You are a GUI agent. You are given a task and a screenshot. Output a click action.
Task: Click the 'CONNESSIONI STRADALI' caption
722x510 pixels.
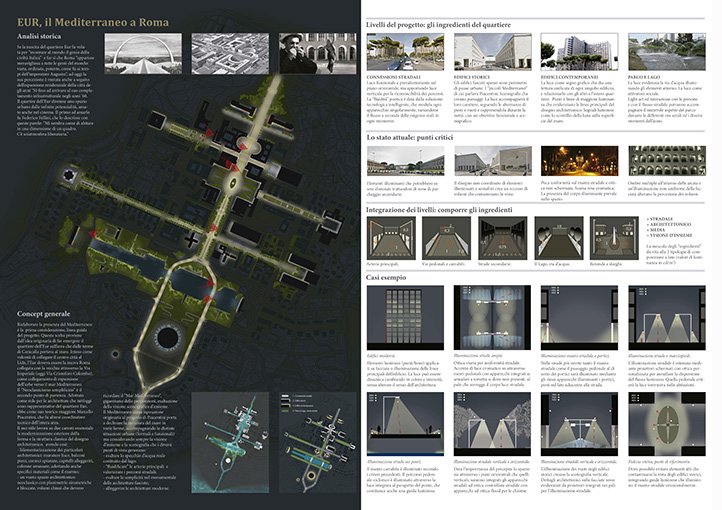(394, 77)
